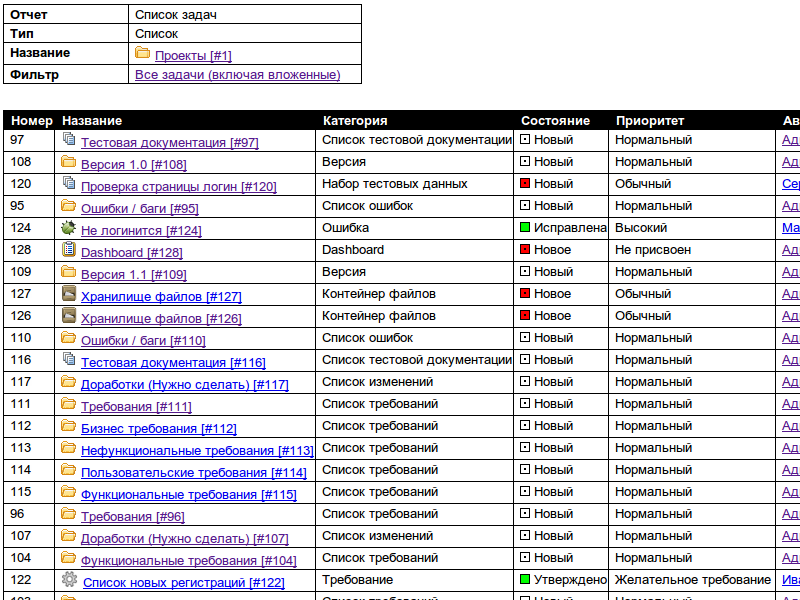Click the folder icon beside Проекты [#1]

142,53
